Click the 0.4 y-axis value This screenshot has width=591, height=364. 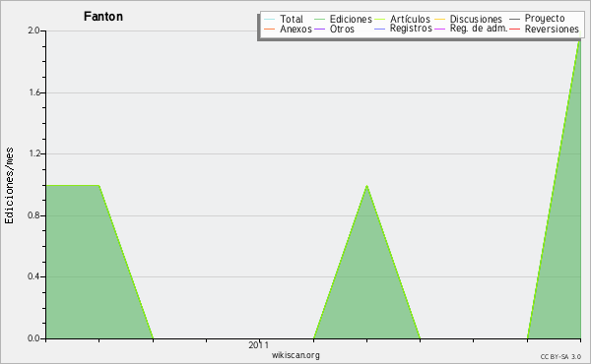pyautogui.click(x=33, y=276)
